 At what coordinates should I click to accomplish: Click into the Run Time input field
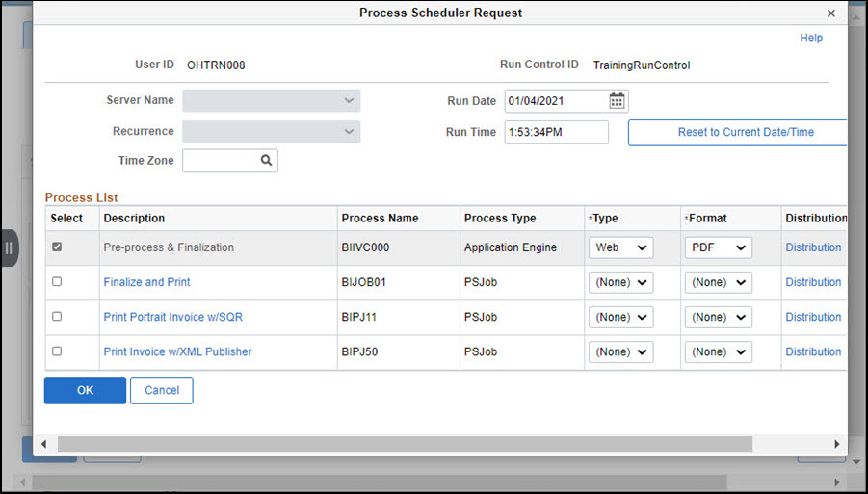(x=556, y=132)
